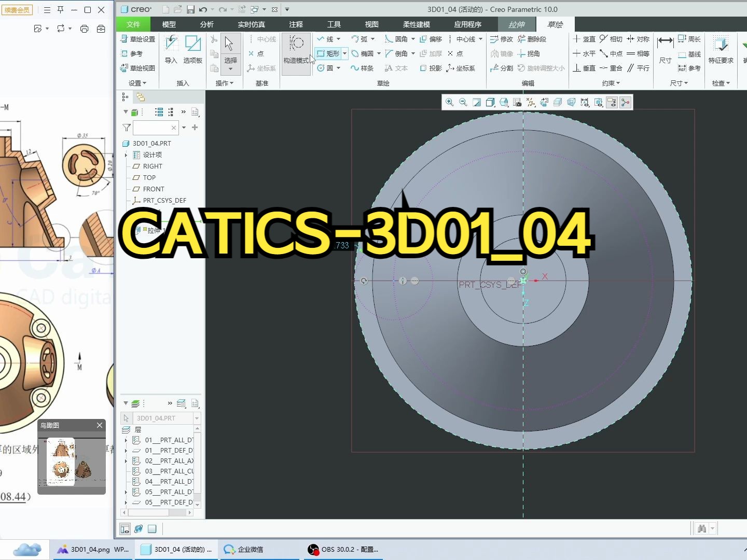Choose the 删除段 delete segment tool
747x560 pixels.
532,39
